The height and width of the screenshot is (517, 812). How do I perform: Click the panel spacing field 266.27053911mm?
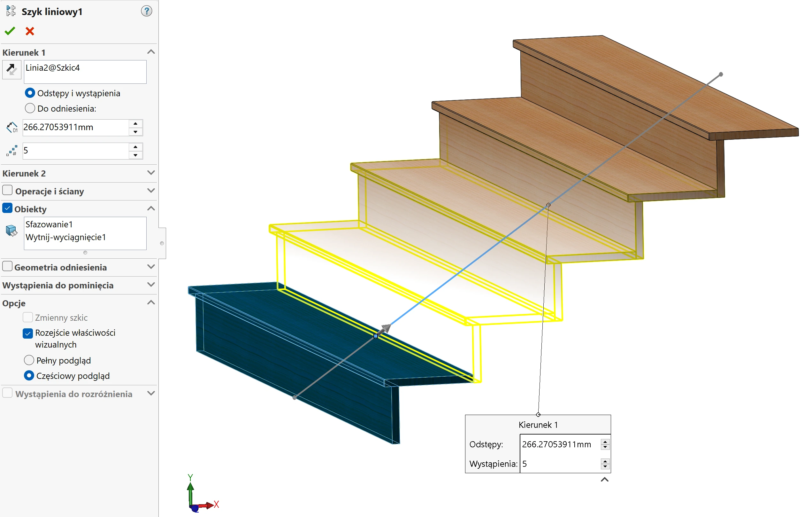pos(76,128)
